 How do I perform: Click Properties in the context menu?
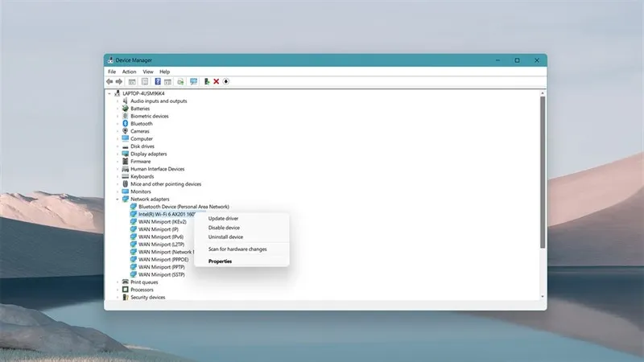[x=220, y=261]
